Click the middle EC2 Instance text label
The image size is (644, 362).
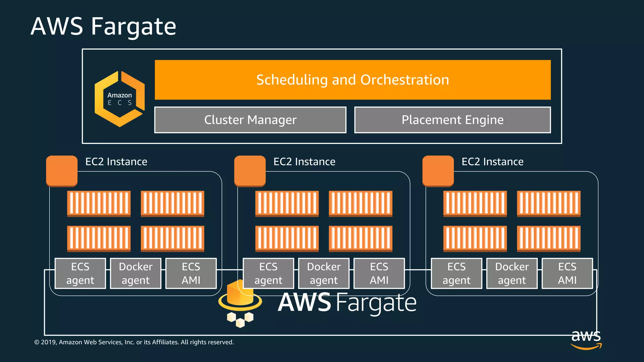click(x=304, y=162)
